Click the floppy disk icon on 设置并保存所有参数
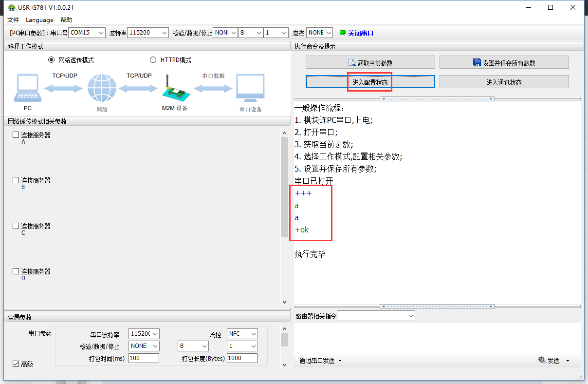The width and height of the screenshot is (588, 384). (477, 62)
